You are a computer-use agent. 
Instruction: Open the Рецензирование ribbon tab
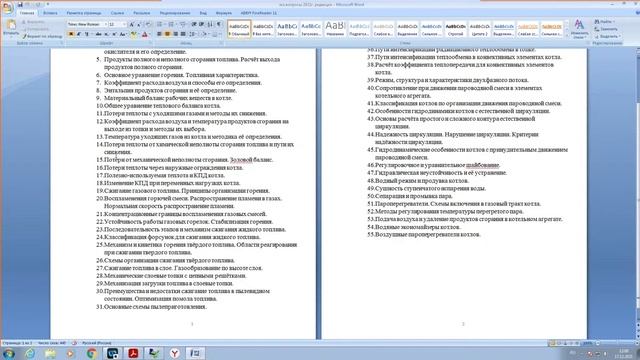(x=175, y=13)
